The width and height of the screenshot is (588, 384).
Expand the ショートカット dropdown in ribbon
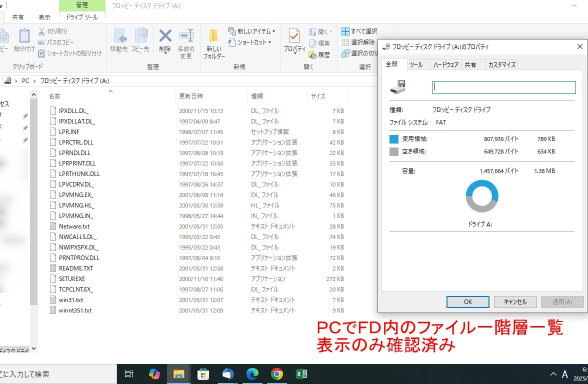pos(249,42)
